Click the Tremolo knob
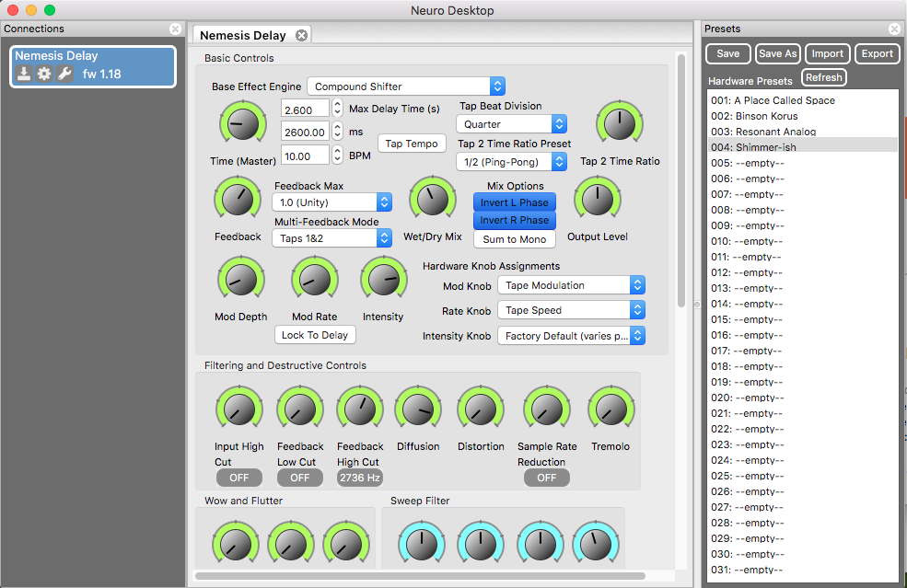This screenshot has height=588, width=907. click(x=611, y=409)
